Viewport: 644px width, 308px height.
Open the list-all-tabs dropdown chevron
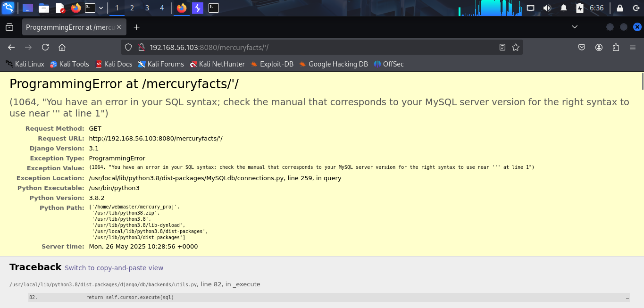point(575,27)
